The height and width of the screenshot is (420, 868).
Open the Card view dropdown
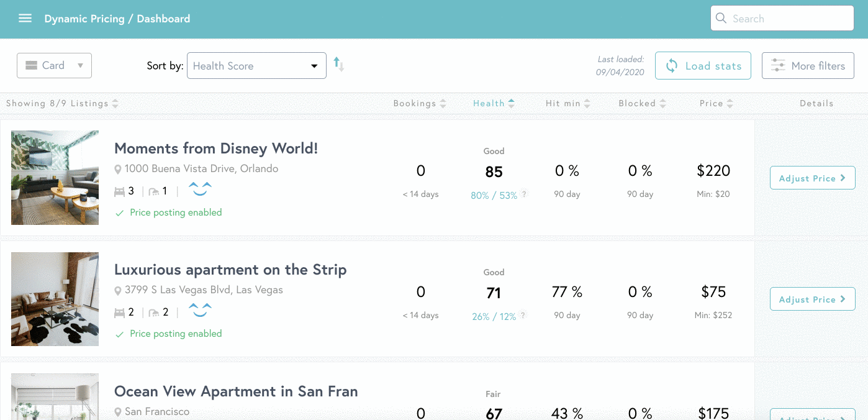point(54,66)
